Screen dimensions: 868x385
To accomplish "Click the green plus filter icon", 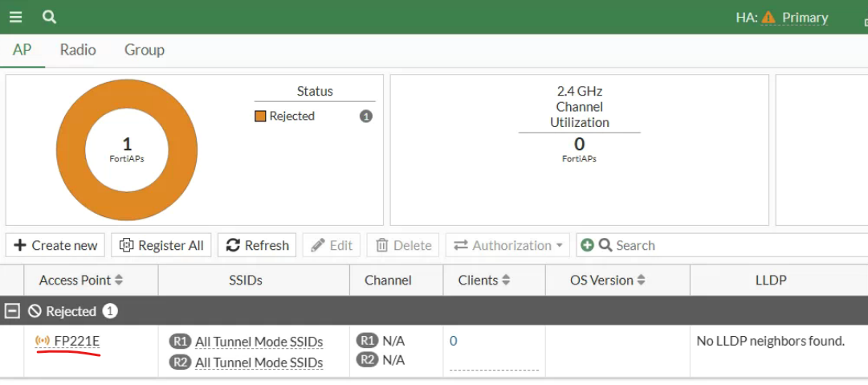I will [x=587, y=245].
